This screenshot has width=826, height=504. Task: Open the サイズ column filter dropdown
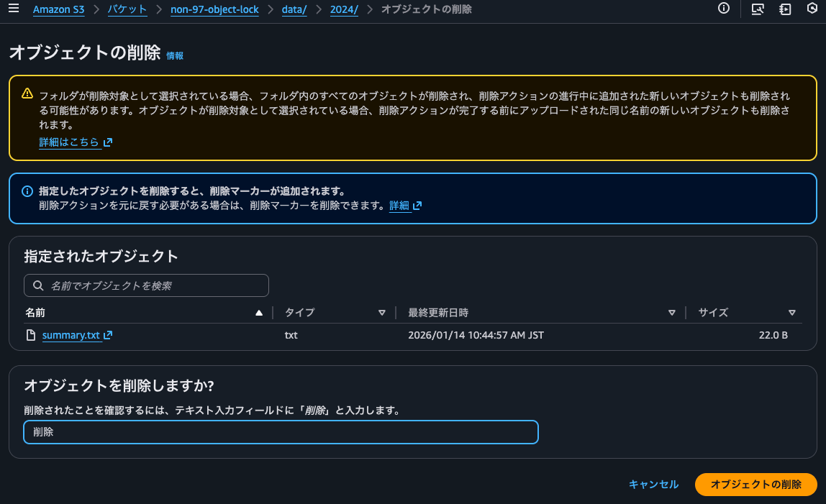point(792,313)
